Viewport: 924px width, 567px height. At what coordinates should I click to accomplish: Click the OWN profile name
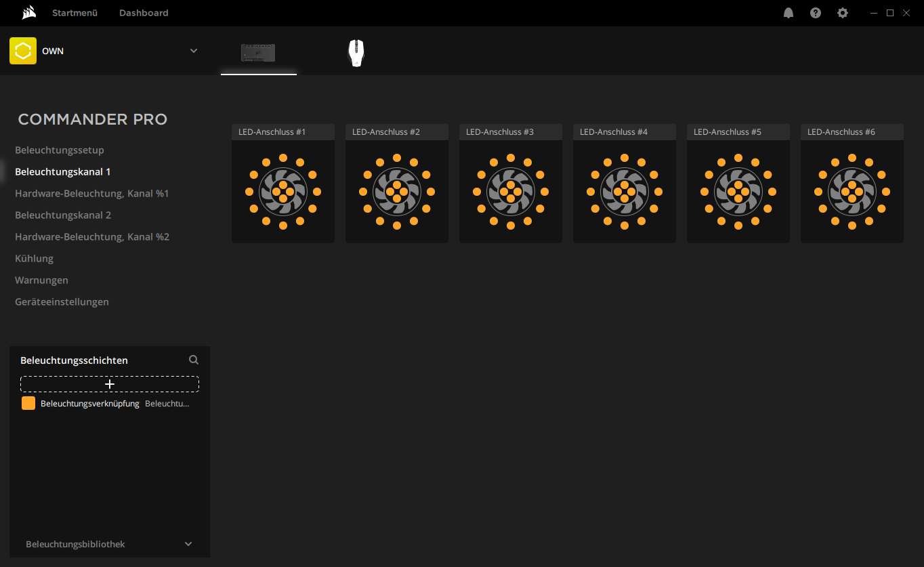pos(53,51)
